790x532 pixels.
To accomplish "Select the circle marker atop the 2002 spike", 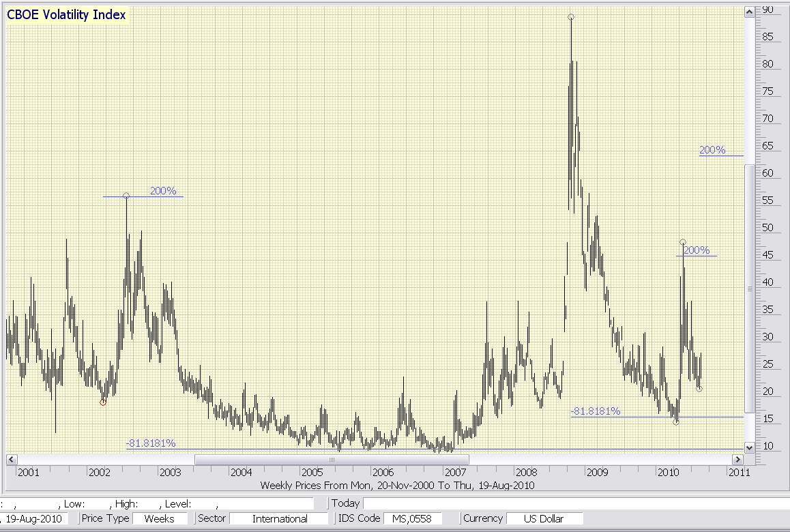I will point(126,196).
